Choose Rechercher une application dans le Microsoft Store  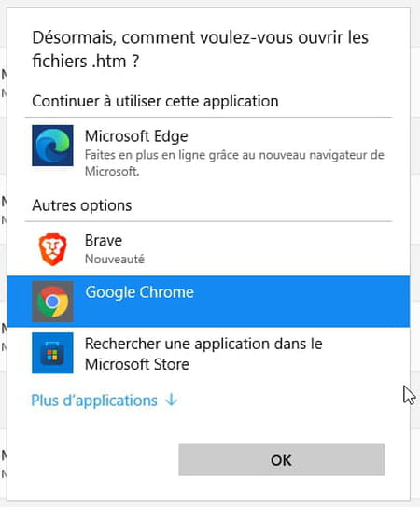[203, 354]
